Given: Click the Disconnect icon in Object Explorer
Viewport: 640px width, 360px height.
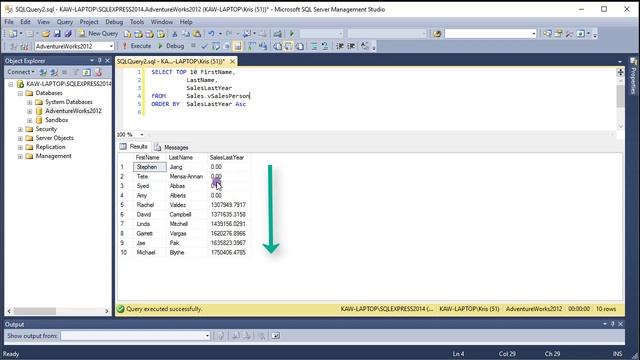Looking at the screenshot, I should 54,72.
